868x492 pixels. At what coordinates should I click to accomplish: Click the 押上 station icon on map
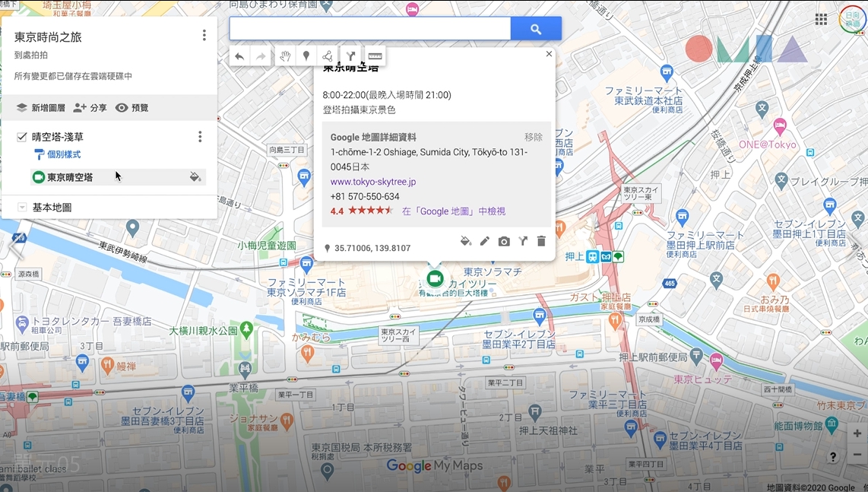tap(593, 256)
